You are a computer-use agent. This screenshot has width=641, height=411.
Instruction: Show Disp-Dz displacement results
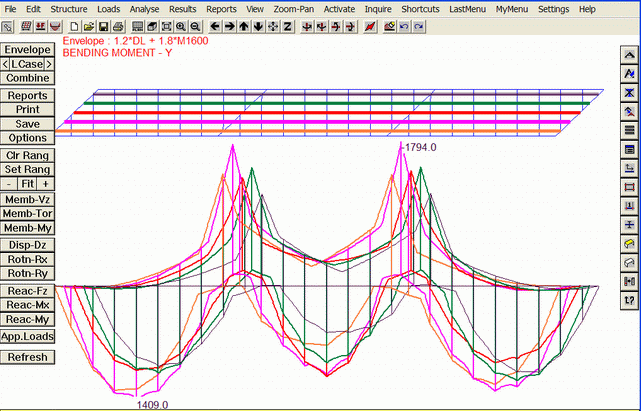pyautogui.click(x=27, y=245)
